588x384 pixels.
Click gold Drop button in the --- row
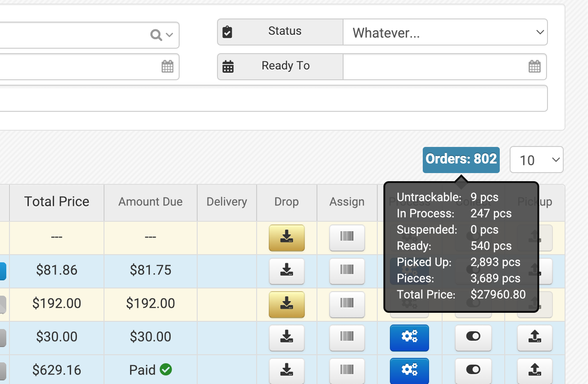pyautogui.click(x=287, y=238)
